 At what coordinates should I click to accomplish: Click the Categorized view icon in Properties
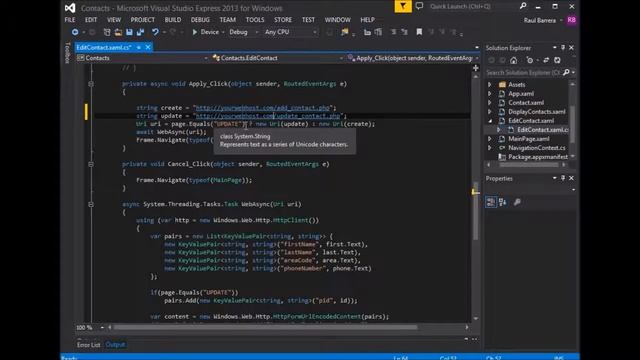(491, 202)
